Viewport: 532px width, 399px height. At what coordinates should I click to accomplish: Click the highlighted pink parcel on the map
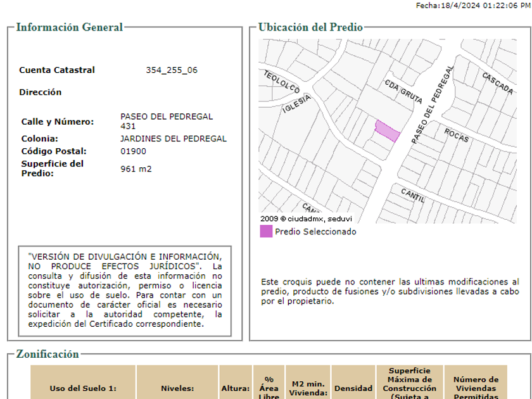387,130
